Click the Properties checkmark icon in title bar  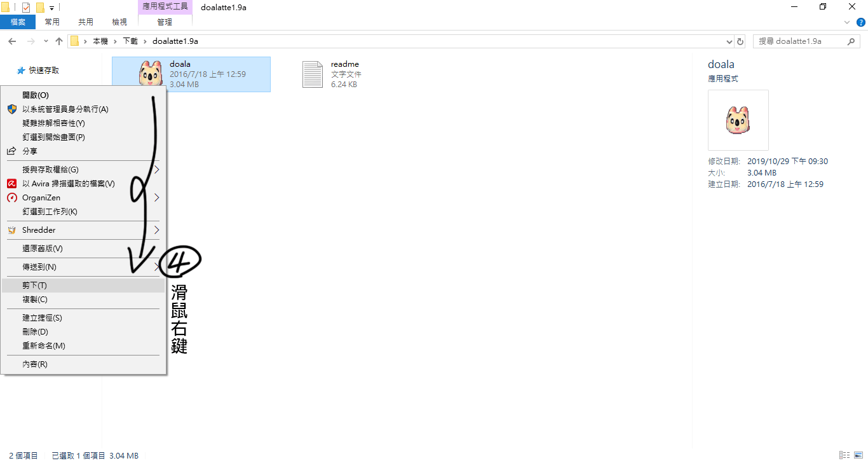pyautogui.click(x=26, y=8)
